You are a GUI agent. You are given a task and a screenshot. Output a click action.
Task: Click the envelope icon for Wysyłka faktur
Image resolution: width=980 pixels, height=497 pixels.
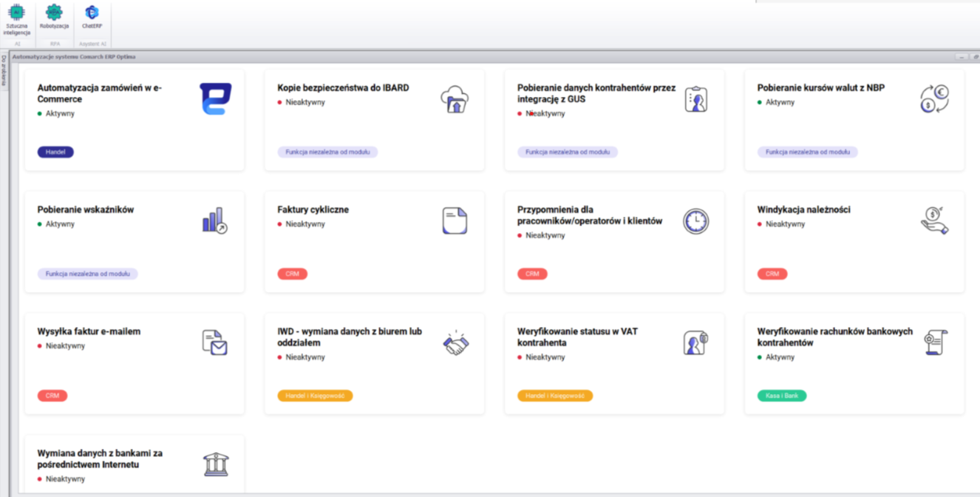[215, 342]
